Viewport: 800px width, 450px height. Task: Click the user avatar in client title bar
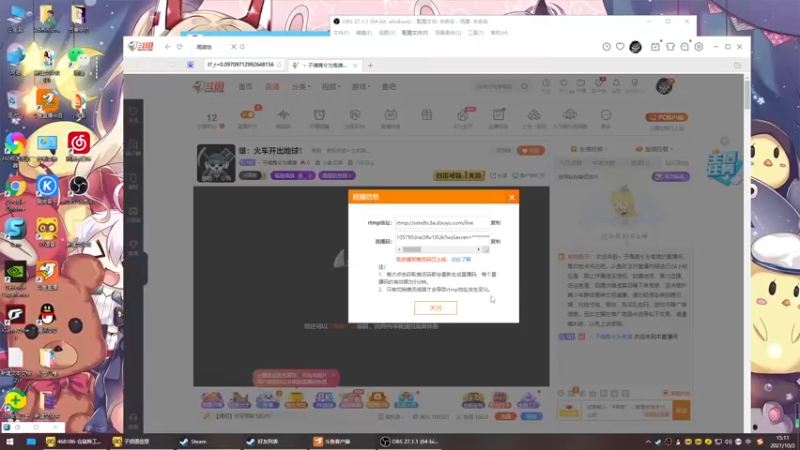click(635, 47)
